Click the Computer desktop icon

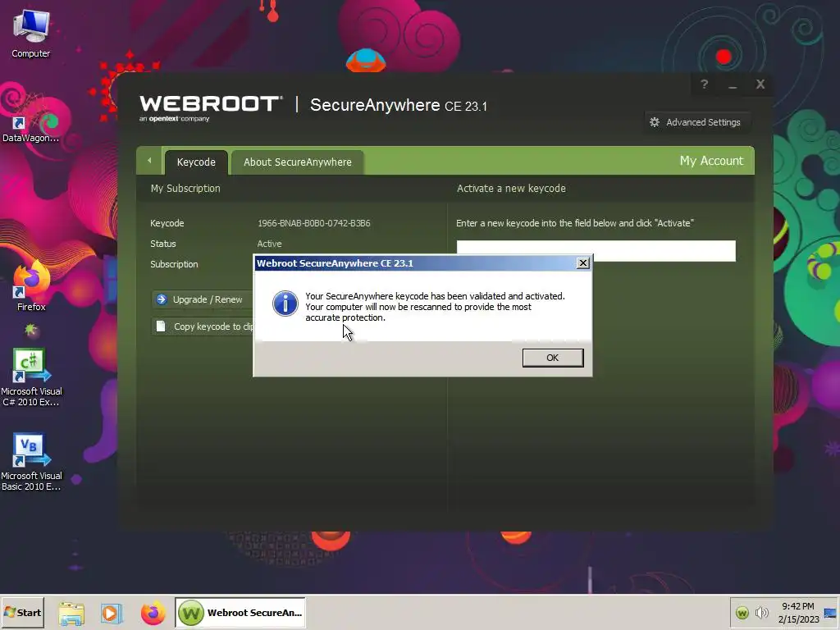31,34
